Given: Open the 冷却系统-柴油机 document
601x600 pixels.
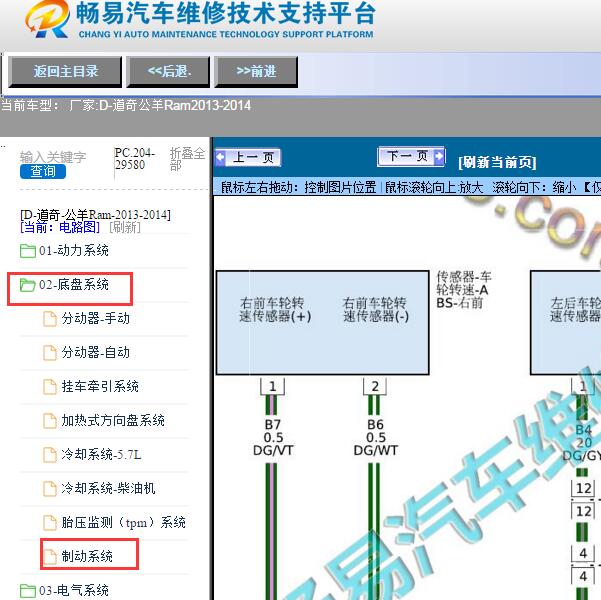Looking at the screenshot, I should [108, 488].
